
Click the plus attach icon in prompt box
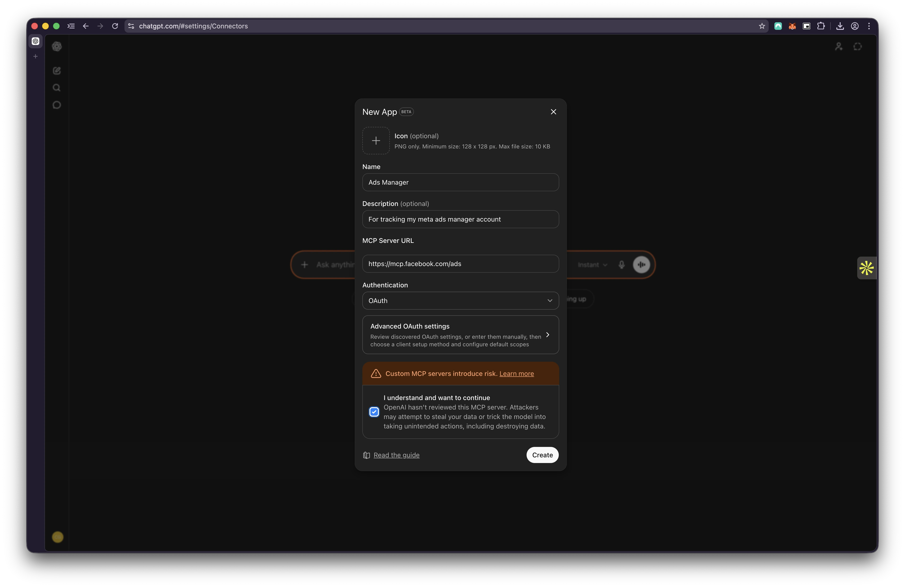[304, 265]
